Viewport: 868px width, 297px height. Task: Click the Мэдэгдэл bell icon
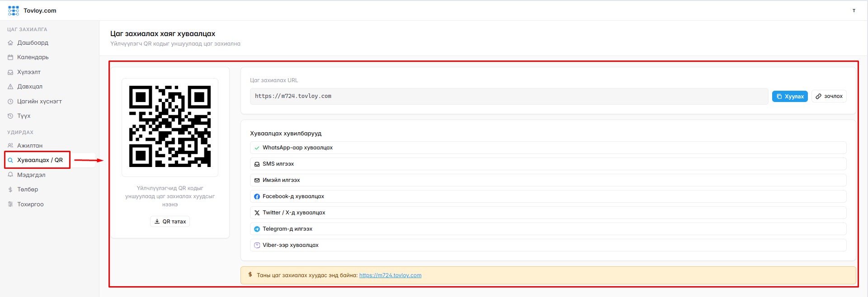[10, 175]
